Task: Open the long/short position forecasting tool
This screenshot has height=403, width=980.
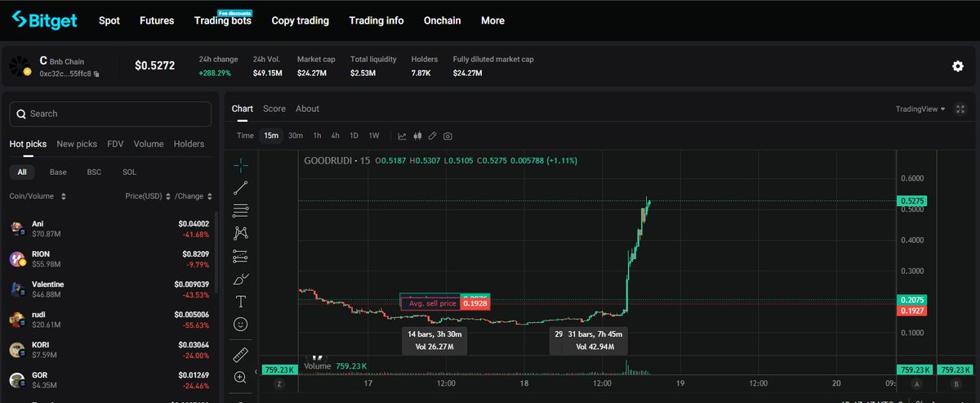Action: (241, 256)
